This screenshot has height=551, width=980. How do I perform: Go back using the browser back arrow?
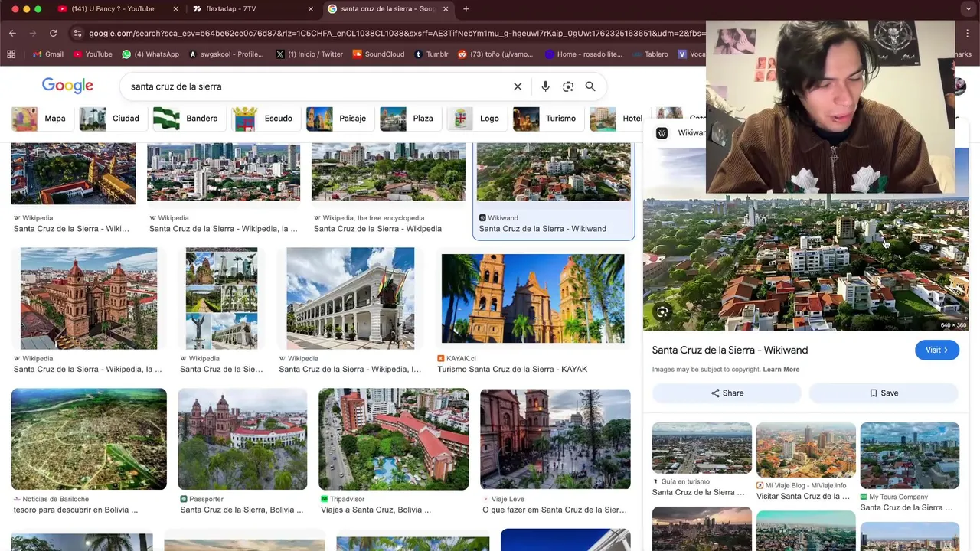(x=12, y=33)
